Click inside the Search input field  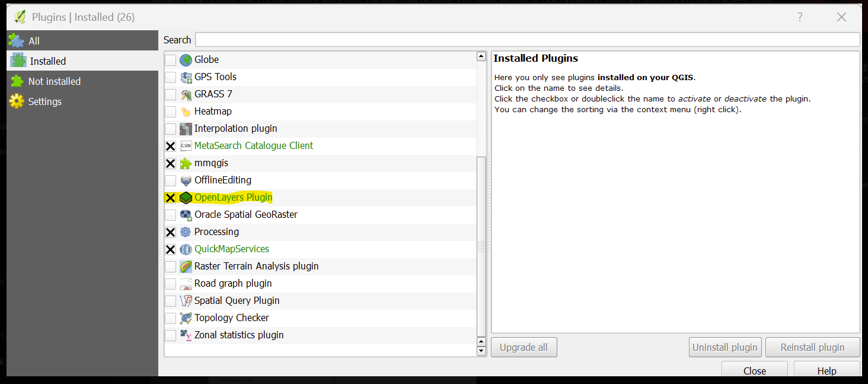528,39
